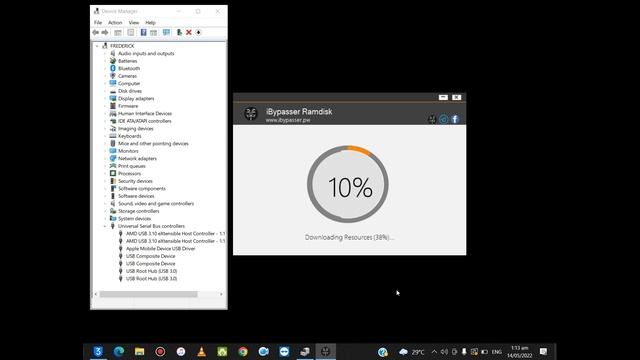This screenshot has width=640, height=360.
Task: Open TeamViewer from the taskbar
Action: [284, 351]
